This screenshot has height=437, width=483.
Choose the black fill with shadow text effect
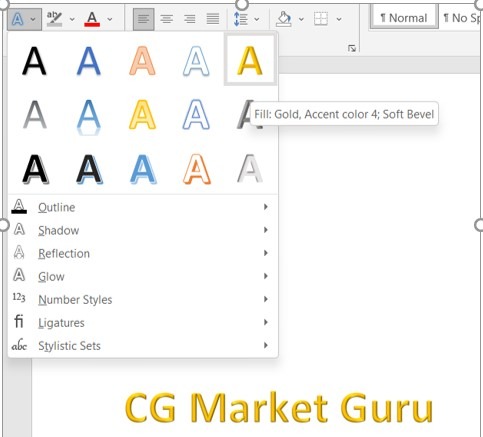(x=34, y=61)
